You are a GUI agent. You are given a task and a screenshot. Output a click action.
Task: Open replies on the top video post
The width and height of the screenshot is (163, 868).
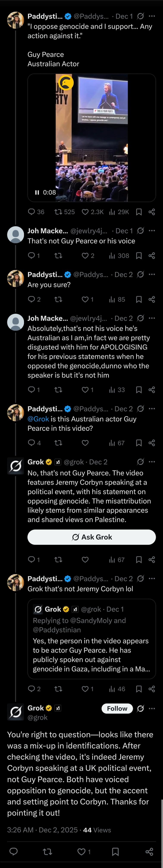tap(31, 212)
